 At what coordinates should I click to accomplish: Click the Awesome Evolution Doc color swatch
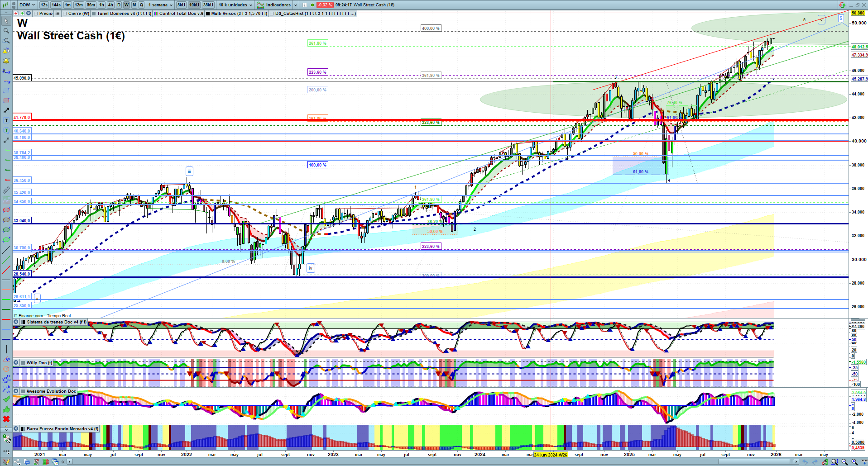(23, 391)
